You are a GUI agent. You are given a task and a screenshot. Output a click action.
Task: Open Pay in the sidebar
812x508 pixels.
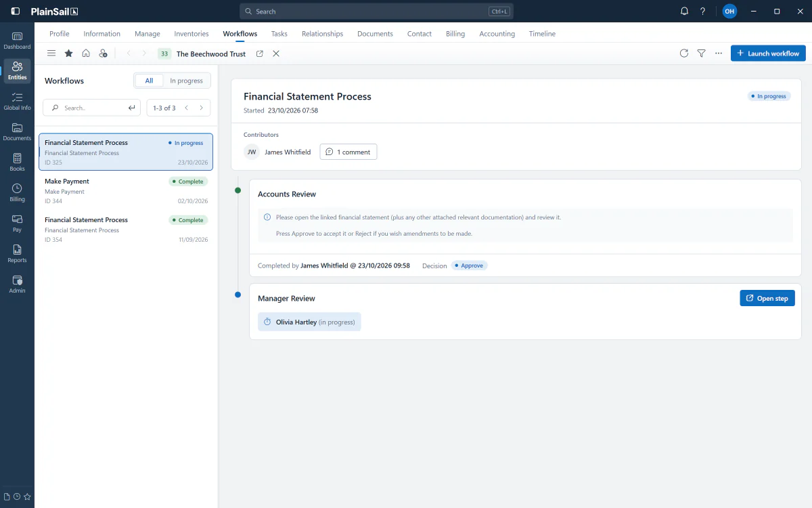(x=17, y=224)
